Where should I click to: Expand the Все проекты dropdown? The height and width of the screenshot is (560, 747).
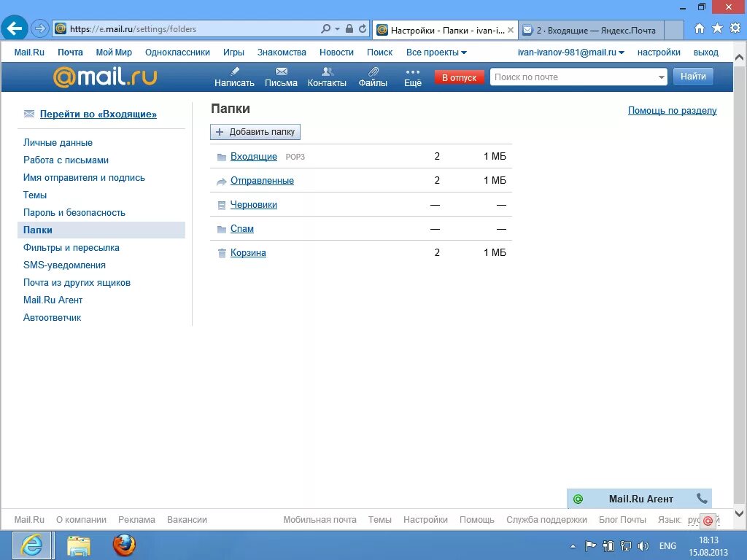click(436, 52)
